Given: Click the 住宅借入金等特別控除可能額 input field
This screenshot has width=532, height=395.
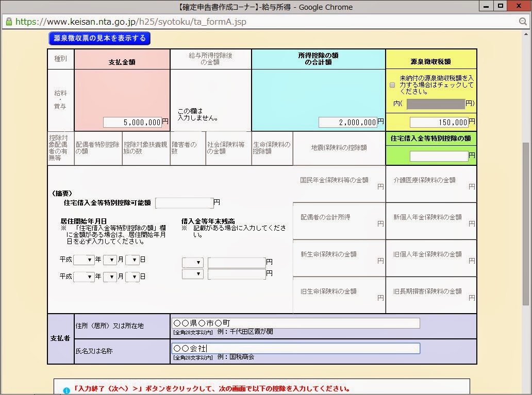Looking at the screenshot, I should click(x=184, y=202).
